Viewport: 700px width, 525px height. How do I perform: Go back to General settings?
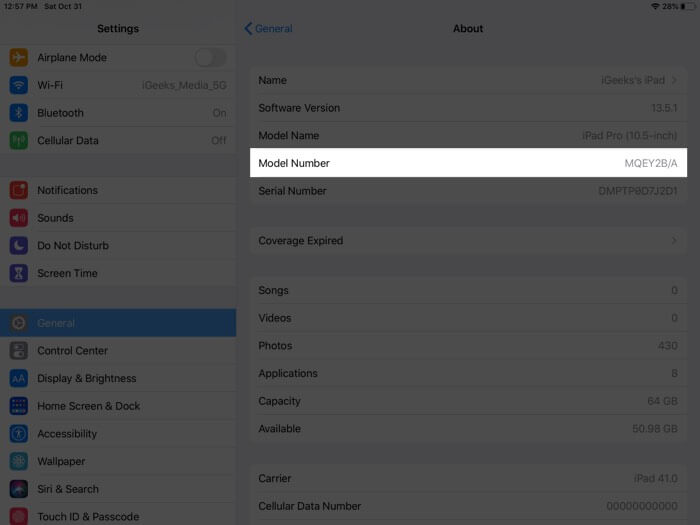(x=268, y=29)
